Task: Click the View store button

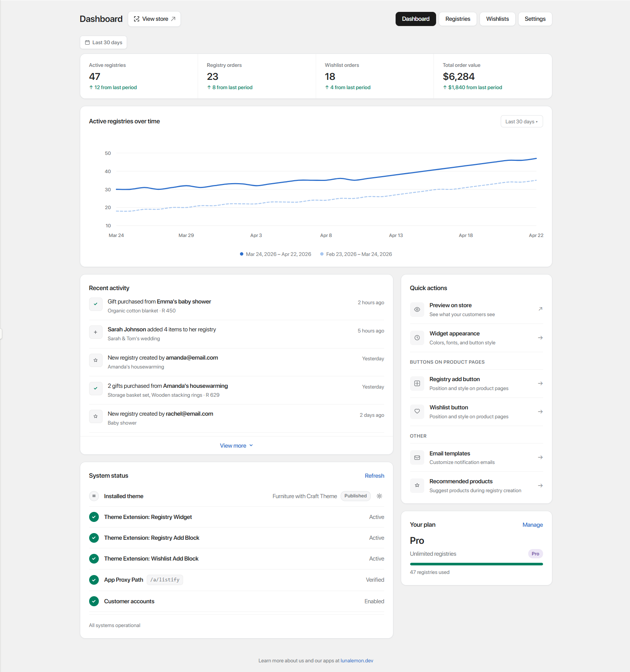Action: click(x=154, y=19)
